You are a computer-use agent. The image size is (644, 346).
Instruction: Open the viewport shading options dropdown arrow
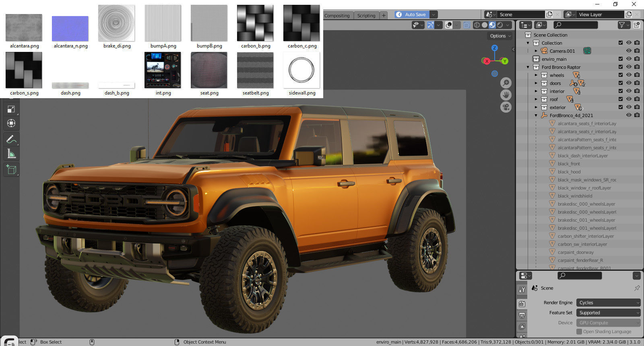(x=508, y=25)
